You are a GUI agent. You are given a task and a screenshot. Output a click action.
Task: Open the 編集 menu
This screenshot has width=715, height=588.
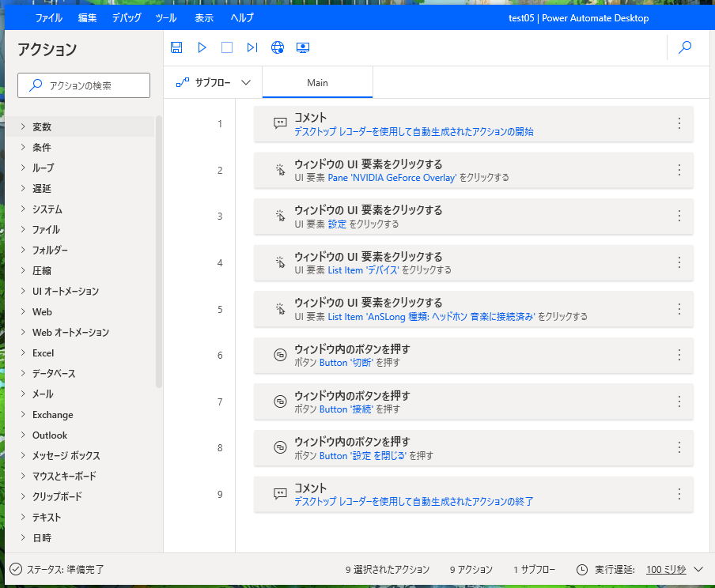click(x=87, y=17)
